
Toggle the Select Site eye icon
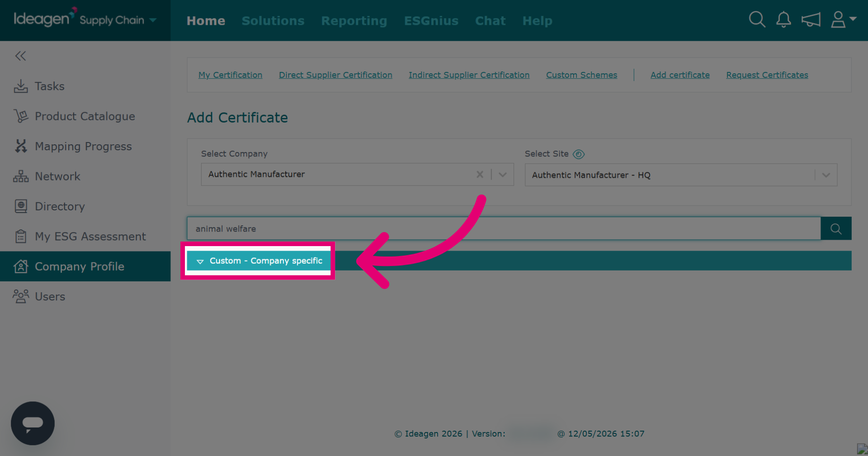click(579, 154)
